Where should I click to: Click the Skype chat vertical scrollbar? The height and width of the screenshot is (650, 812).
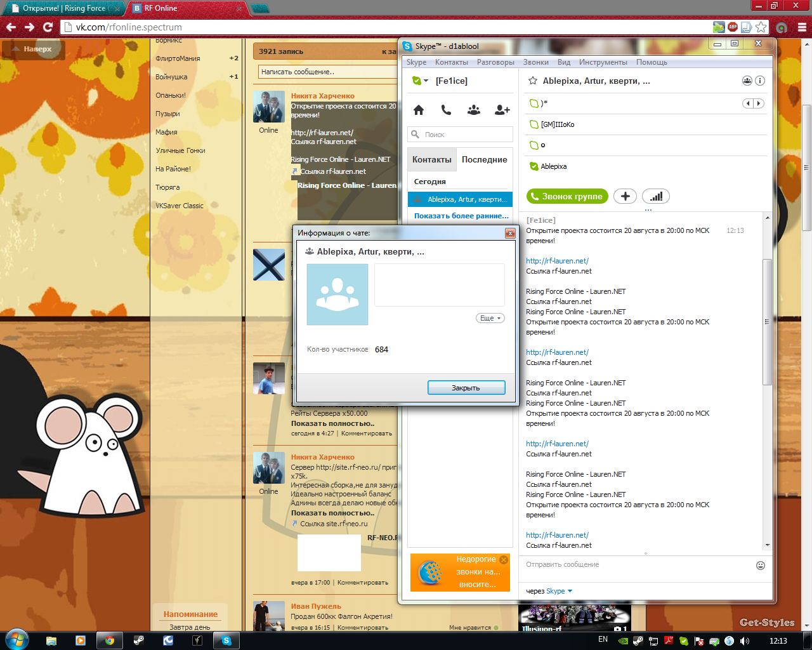point(767,321)
